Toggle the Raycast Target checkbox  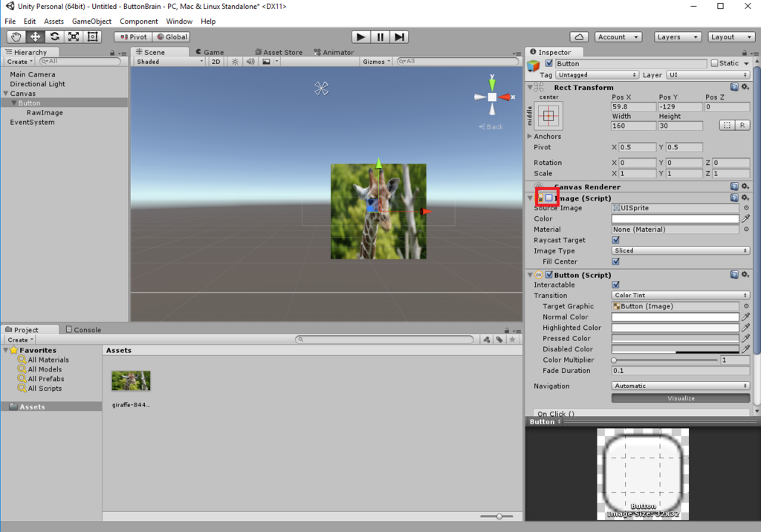click(616, 240)
